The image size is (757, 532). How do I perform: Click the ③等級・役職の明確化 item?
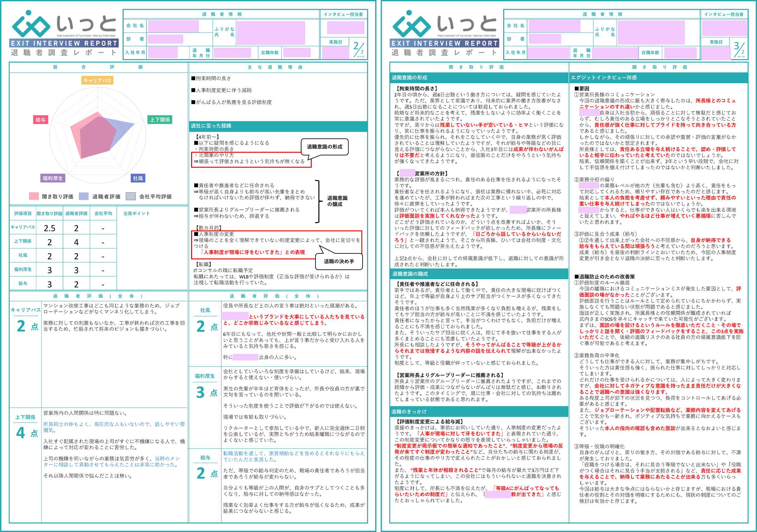(599, 446)
